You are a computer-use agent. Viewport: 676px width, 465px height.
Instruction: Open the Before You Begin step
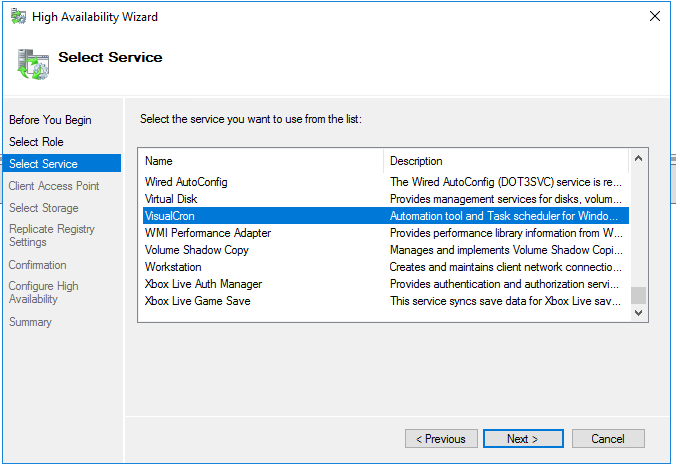50,120
